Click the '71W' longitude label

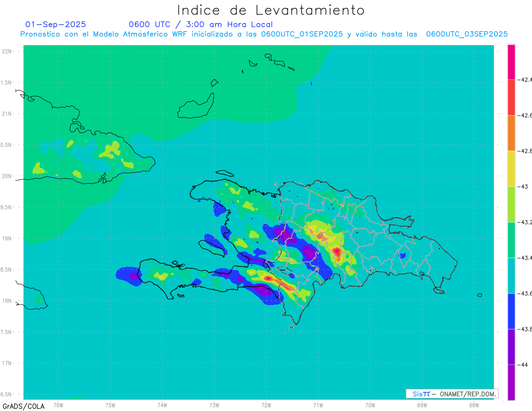coord(318,405)
